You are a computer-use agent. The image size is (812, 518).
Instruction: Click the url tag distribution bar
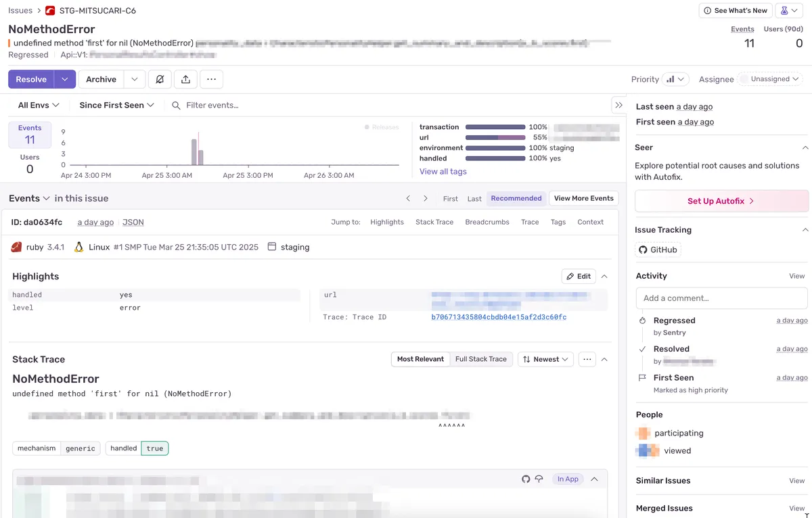click(495, 137)
